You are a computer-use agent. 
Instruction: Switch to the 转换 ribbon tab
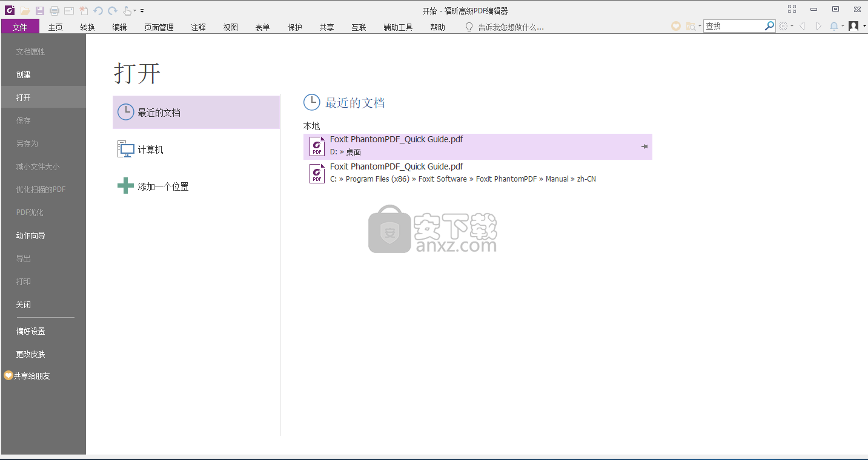[x=87, y=27]
